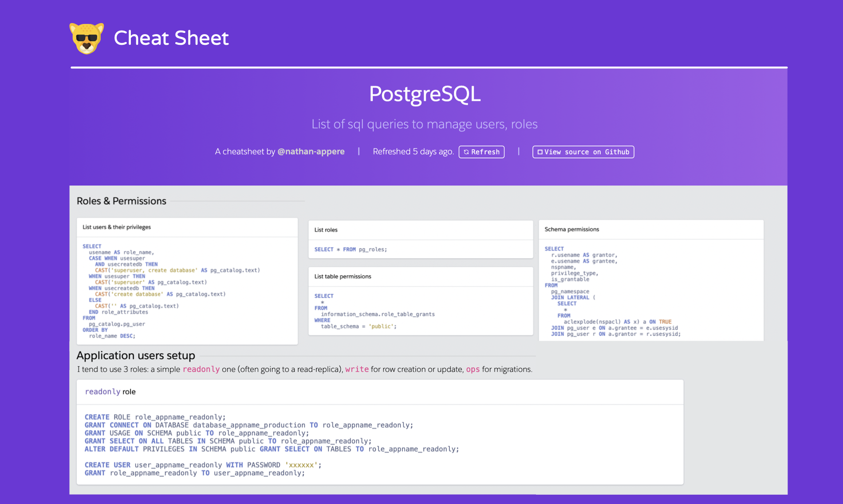Click 'GRANT role_appname_readonly TO user_appname_readonly;' line
The width and height of the screenshot is (843, 504).
[x=195, y=473]
